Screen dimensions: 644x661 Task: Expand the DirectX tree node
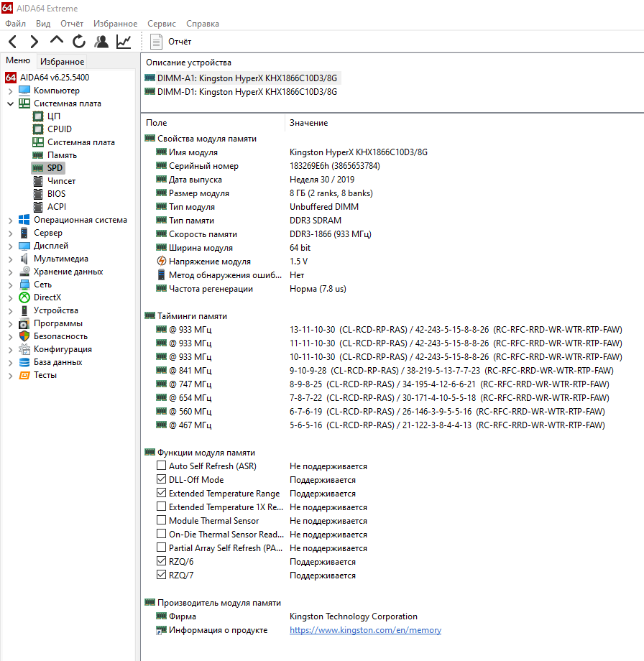click(x=11, y=297)
